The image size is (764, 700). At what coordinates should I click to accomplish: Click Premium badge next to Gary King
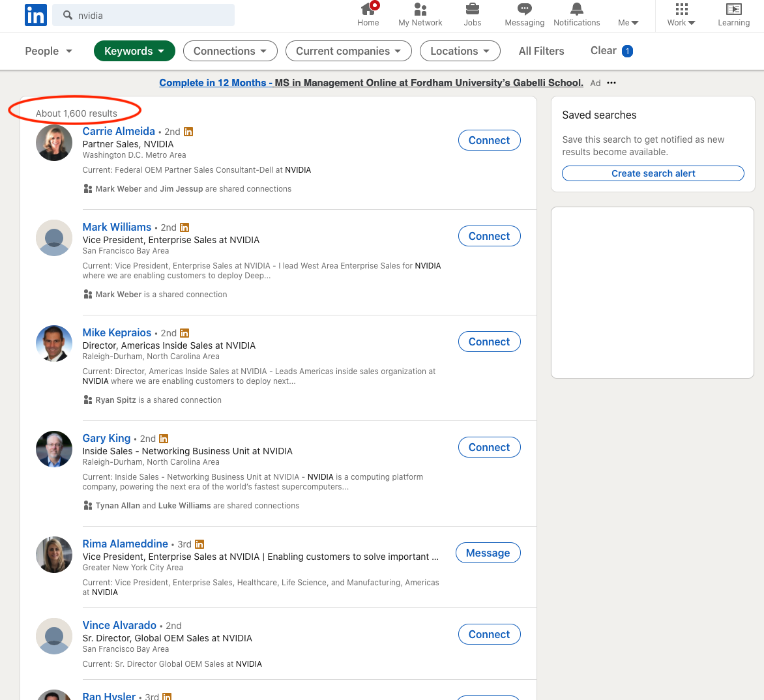(x=164, y=439)
